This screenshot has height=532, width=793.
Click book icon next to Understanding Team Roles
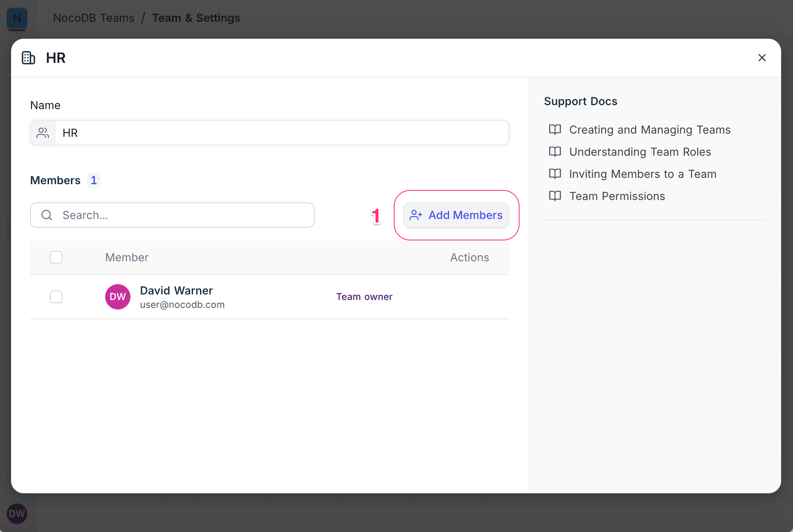(x=555, y=152)
